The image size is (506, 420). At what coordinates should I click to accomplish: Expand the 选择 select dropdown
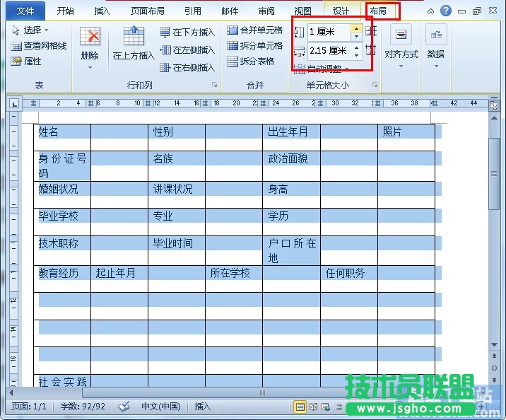pos(30,30)
